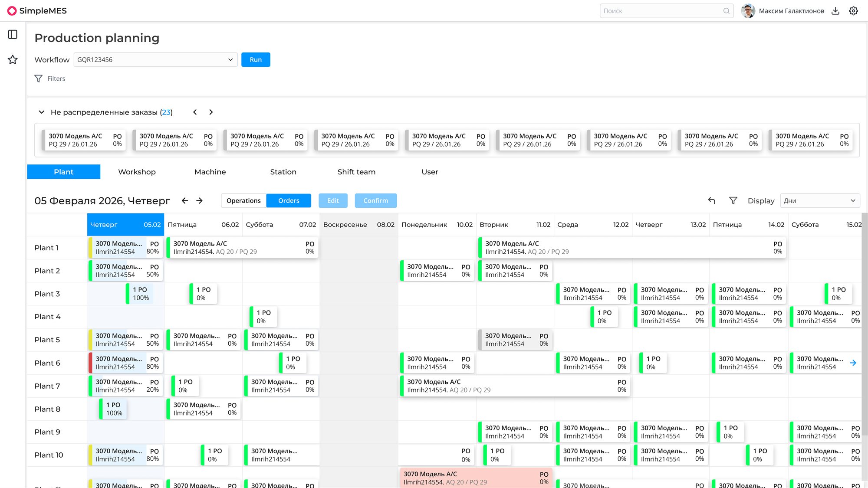This screenshot has width=868, height=488.
Task: Open Filters funnel icon under Workflow
Action: point(39,79)
